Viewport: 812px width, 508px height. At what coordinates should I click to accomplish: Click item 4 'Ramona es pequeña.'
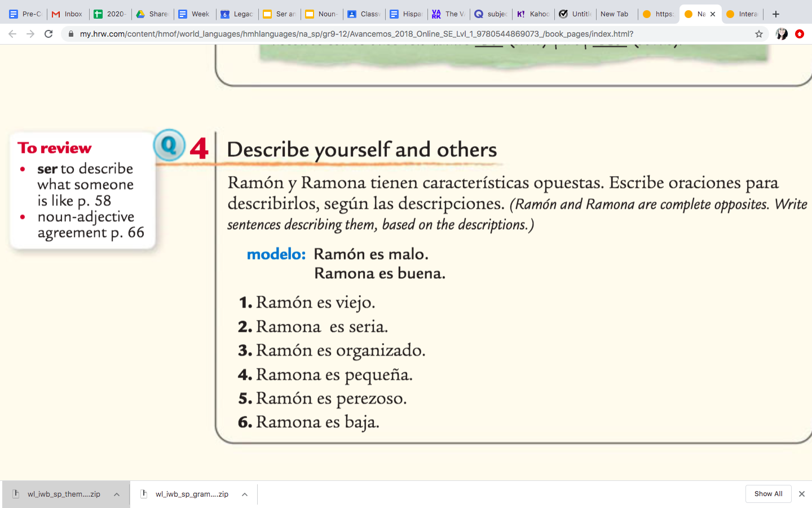click(x=334, y=375)
